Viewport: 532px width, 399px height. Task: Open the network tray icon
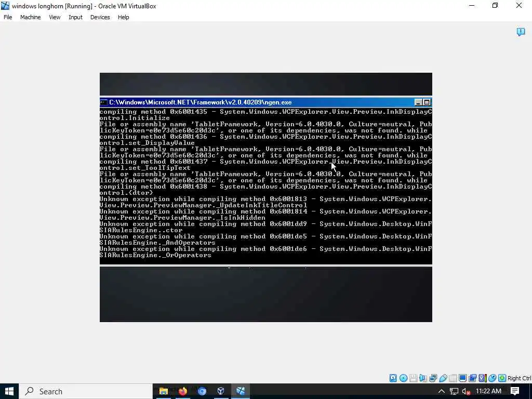coord(454,391)
